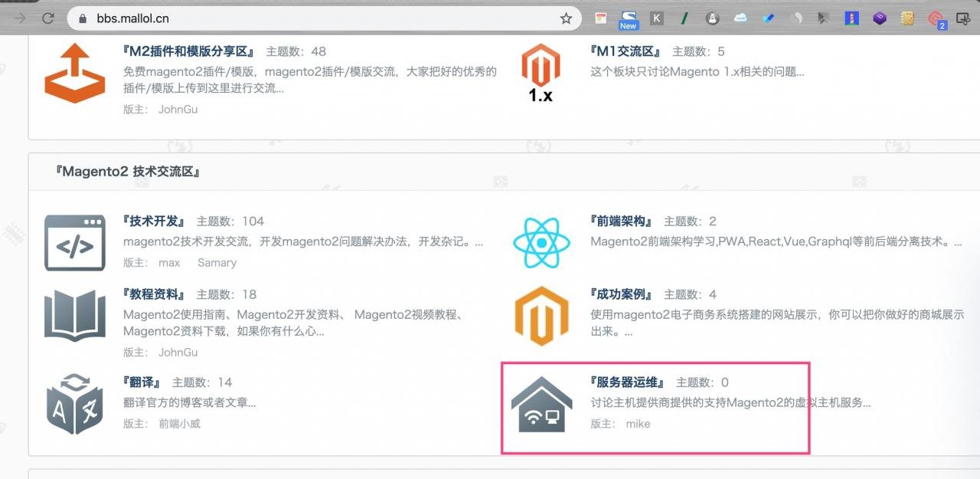Open the 『M1交流区』 forum link
The height and width of the screenshot is (479, 980).
(626, 51)
